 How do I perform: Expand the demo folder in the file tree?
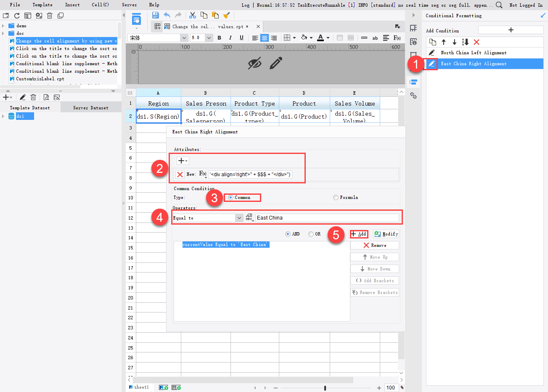[x=3, y=25]
